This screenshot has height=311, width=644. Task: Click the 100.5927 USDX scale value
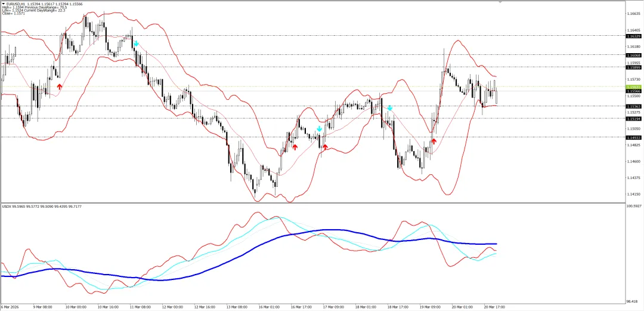634,206
